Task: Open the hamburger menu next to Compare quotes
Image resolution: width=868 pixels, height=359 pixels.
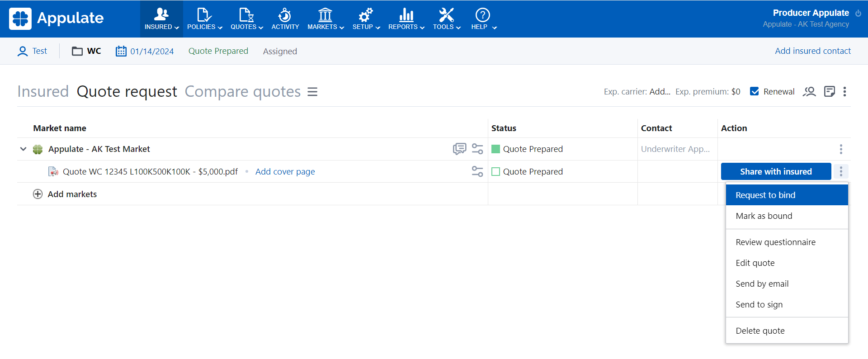Action: [312, 92]
